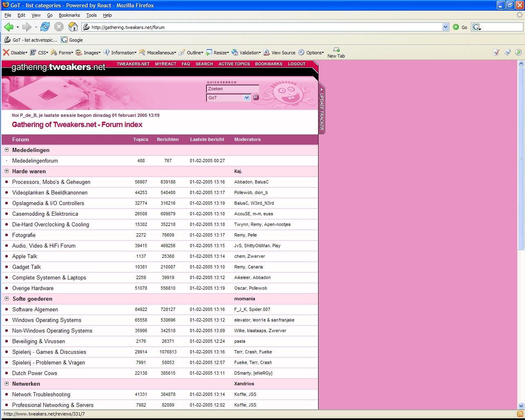Open the Dutch Power Cows forum

click(x=35, y=373)
